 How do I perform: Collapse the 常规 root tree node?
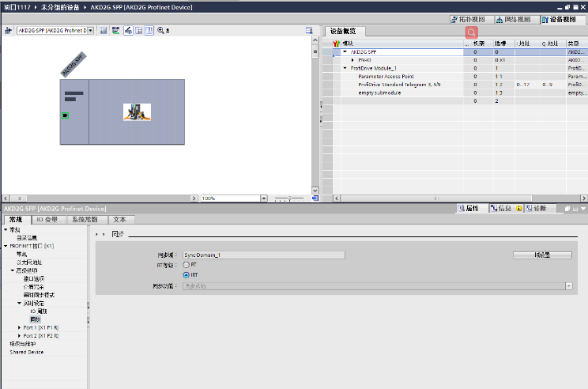6,229
